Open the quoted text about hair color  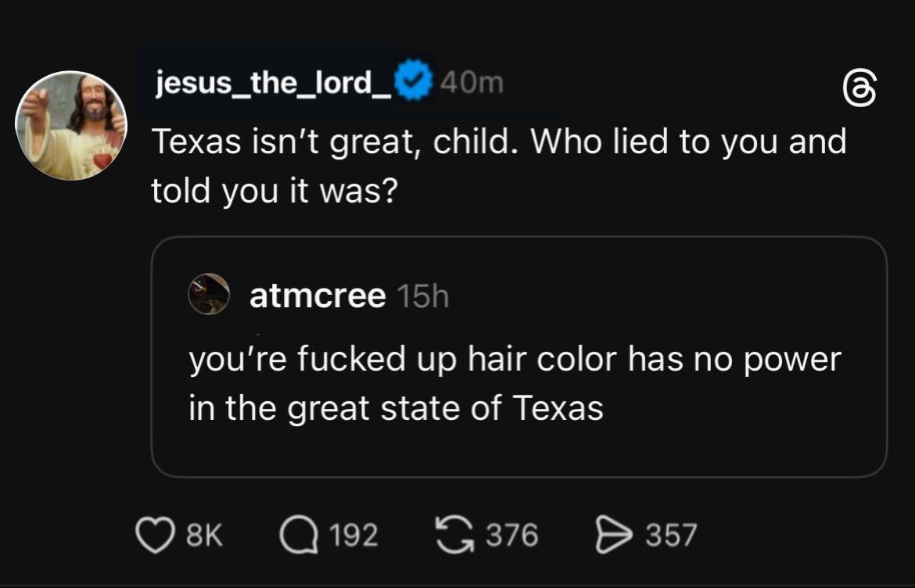point(515,359)
